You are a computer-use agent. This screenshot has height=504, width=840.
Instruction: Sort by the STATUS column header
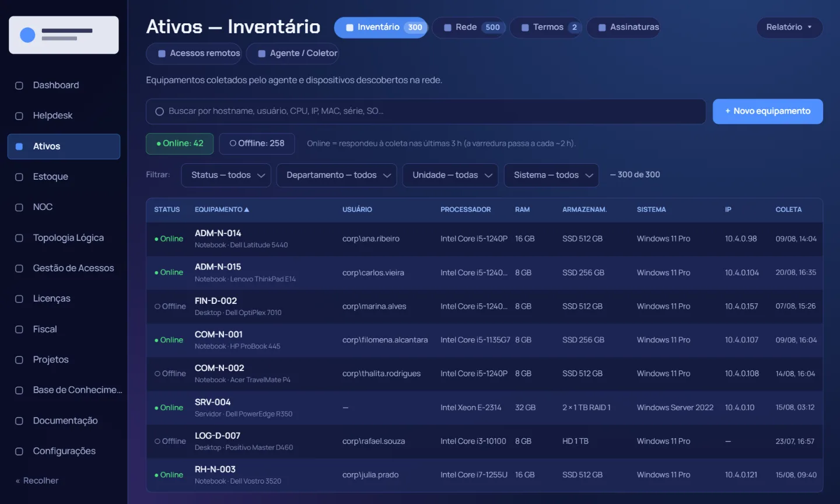pos(167,209)
